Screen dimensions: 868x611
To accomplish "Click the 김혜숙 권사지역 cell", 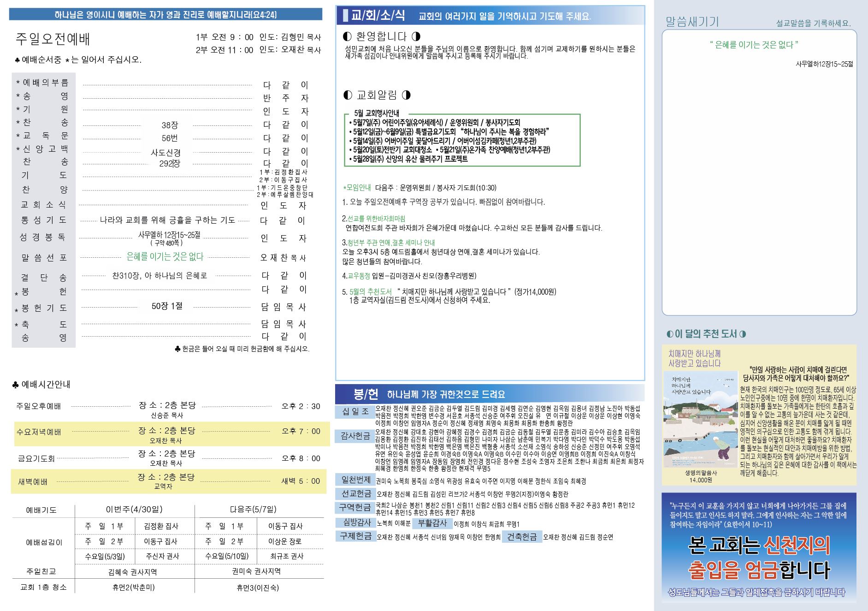I will (x=132, y=572).
